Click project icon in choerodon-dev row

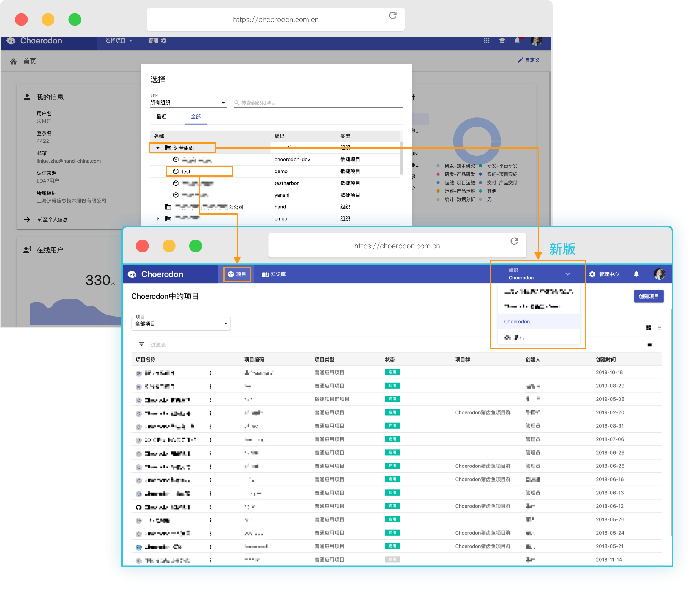click(x=176, y=159)
